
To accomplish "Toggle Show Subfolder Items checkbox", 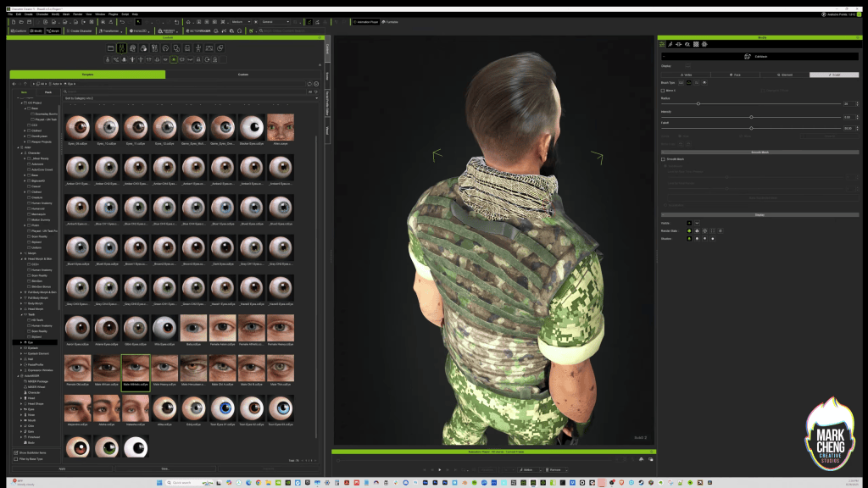I will pyautogui.click(x=15, y=452).
